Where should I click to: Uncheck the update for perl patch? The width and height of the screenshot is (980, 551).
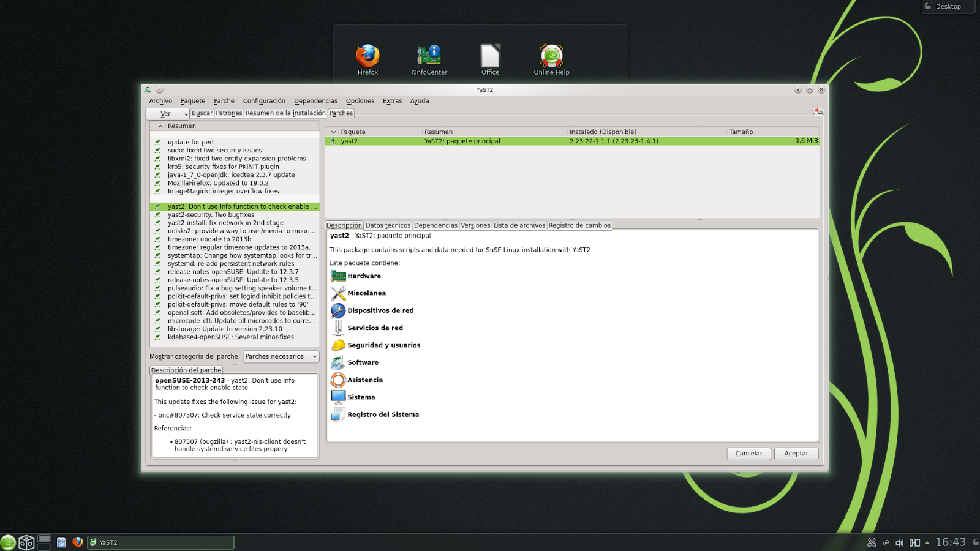159,141
